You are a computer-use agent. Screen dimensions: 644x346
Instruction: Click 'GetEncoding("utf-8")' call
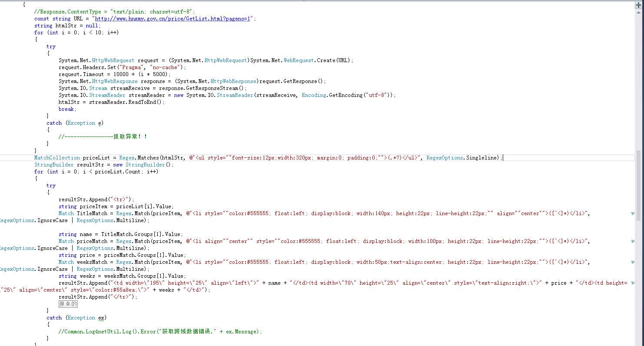tap(359, 95)
